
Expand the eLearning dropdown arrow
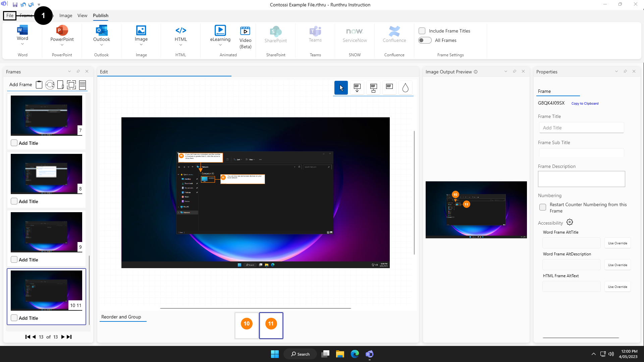[x=220, y=45]
